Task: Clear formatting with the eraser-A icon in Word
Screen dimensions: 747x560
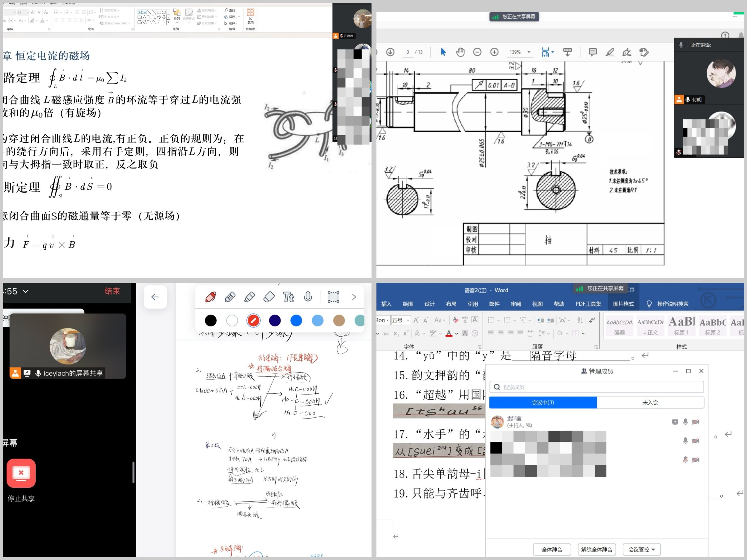Action: coord(456,320)
